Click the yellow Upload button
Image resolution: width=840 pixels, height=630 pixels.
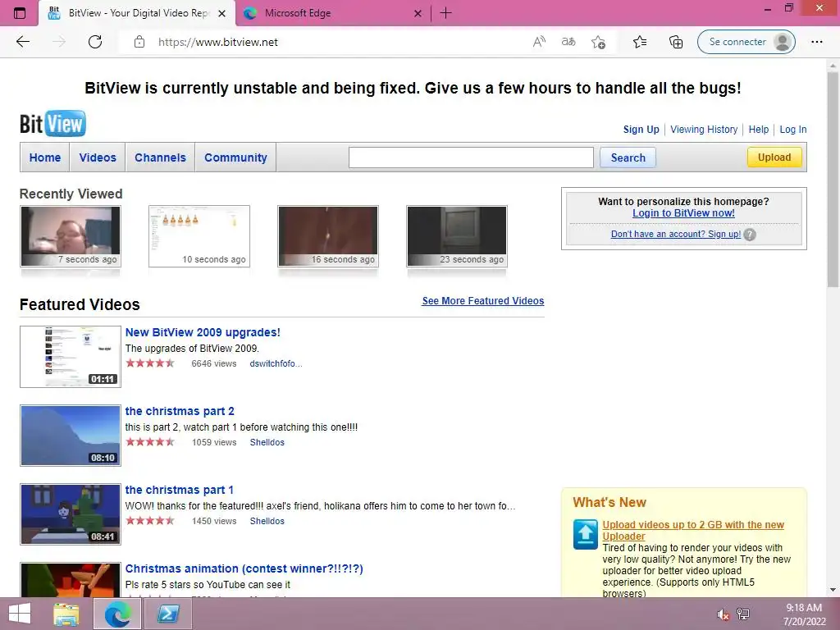pyautogui.click(x=774, y=157)
